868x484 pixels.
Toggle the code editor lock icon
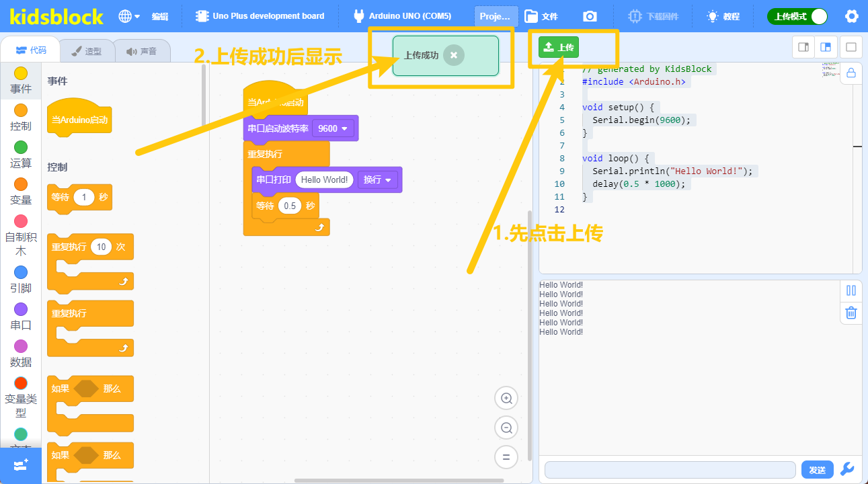click(851, 73)
